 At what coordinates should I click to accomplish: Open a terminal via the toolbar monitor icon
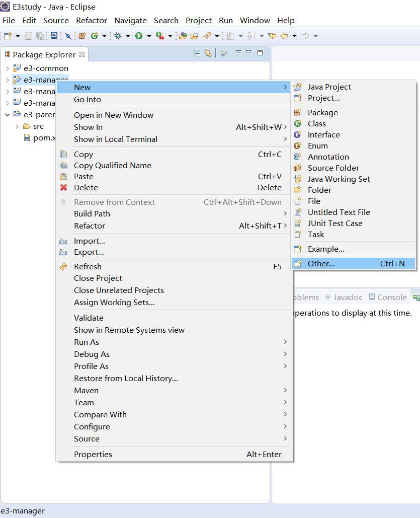pyautogui.click(x=54, y=36)
